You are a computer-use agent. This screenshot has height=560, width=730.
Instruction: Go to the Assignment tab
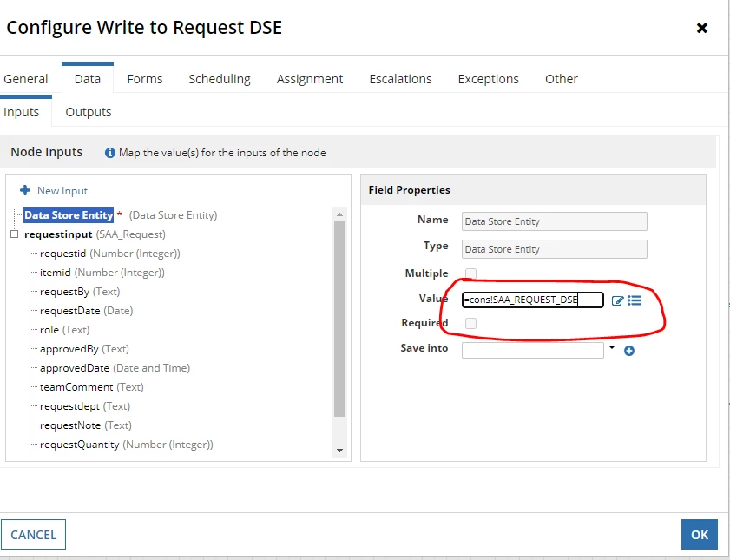[x=310, y=79]
